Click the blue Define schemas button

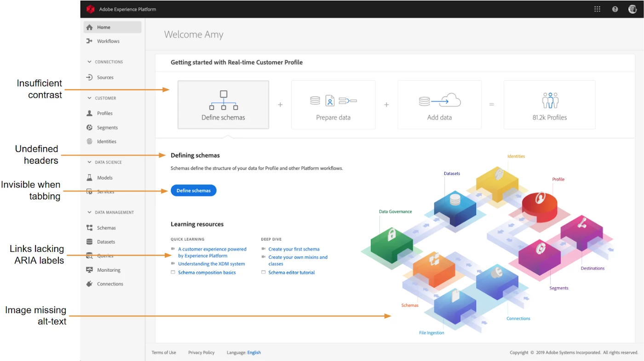[x=194, y=191]
